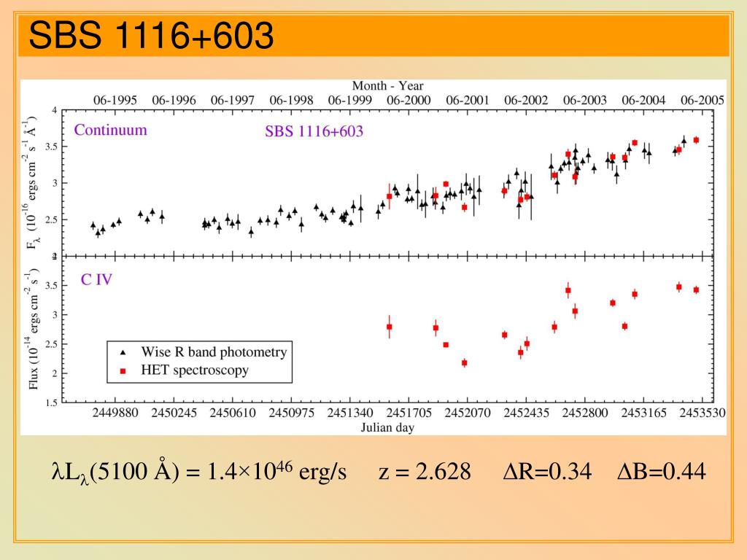Click the 06-2004 top axis label
747x560 pixels.
(643, 101)
